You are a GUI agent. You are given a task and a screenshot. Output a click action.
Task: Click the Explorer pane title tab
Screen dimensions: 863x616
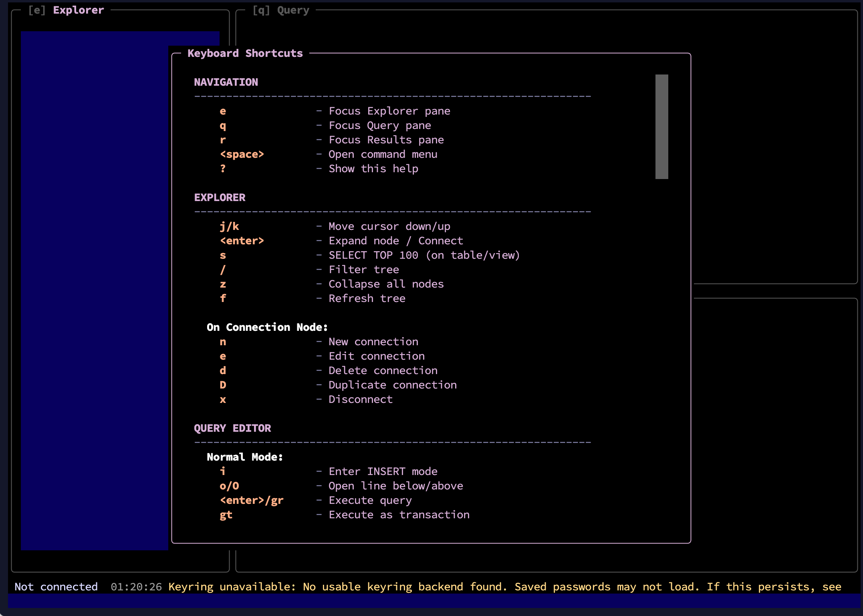[67, 10]
